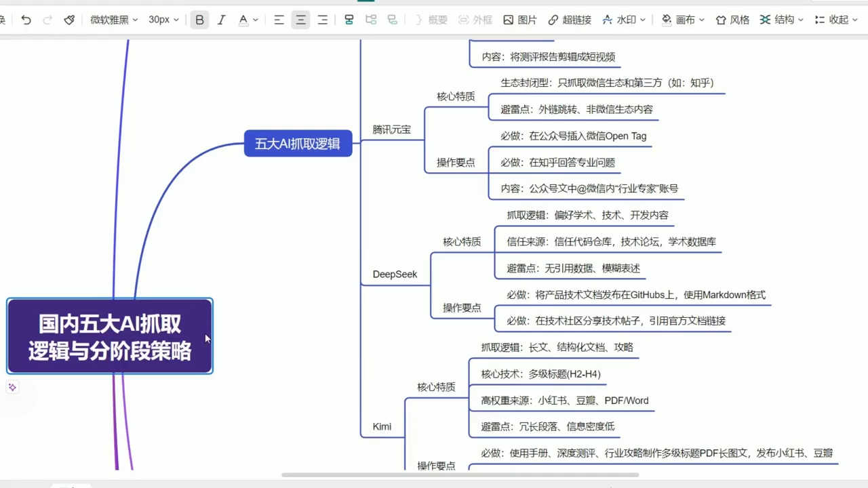
Task: Insert a sibling topic node
Action: [x=371, y=20]
